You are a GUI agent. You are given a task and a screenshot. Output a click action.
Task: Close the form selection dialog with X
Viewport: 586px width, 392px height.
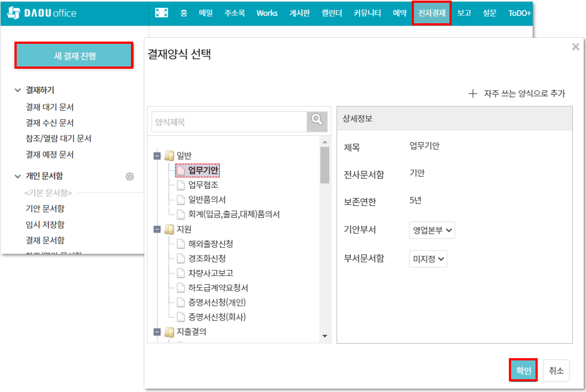point(575,47)
